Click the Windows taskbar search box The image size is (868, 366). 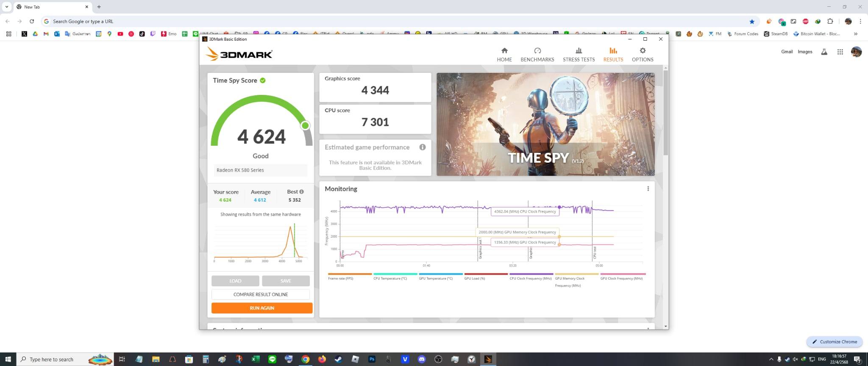65,359
